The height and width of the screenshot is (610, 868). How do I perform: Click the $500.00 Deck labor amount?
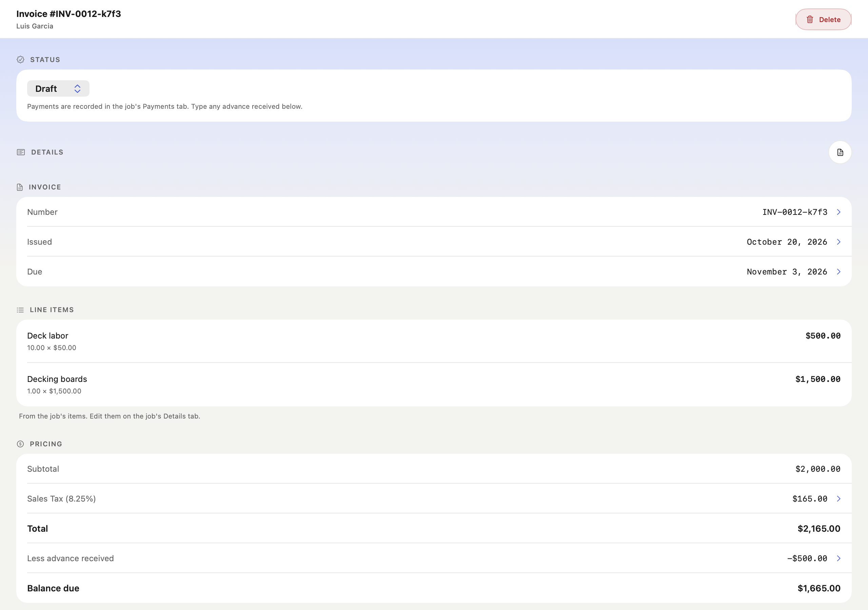(x=823, y=335)
